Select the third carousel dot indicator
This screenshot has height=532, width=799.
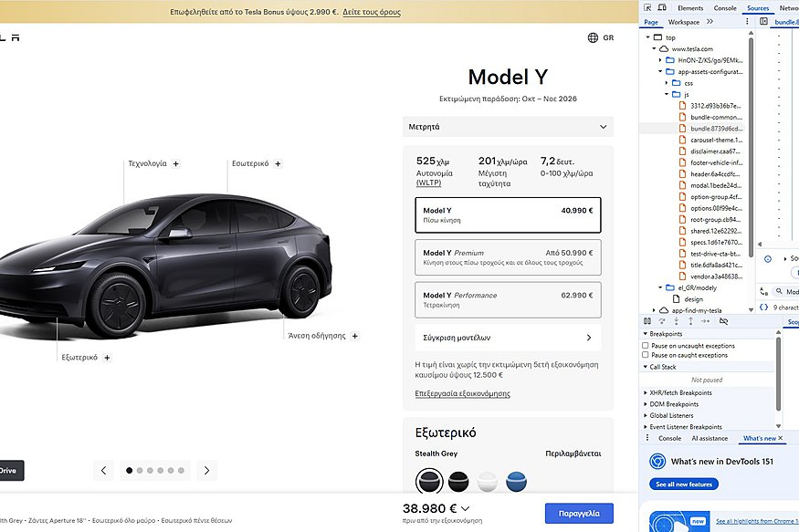tap(150, 470)
